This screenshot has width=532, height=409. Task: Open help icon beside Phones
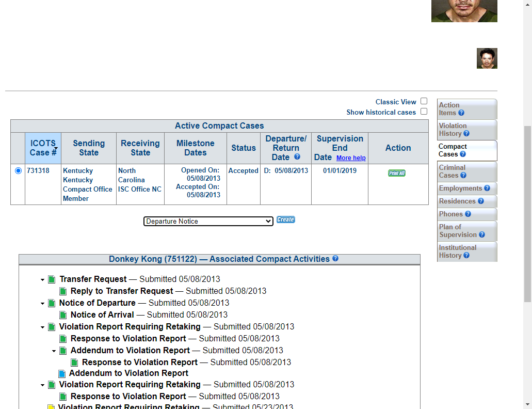coord(468,214)
